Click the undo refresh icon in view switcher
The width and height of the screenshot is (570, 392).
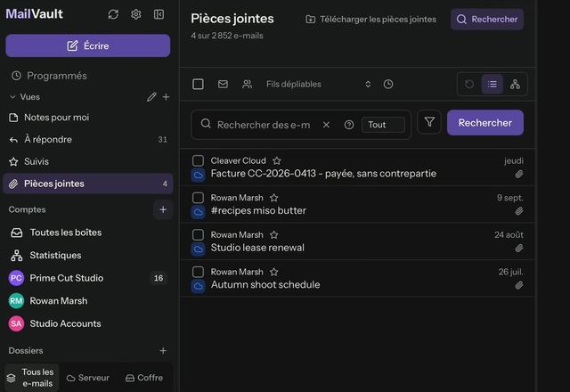pos(469,84)
